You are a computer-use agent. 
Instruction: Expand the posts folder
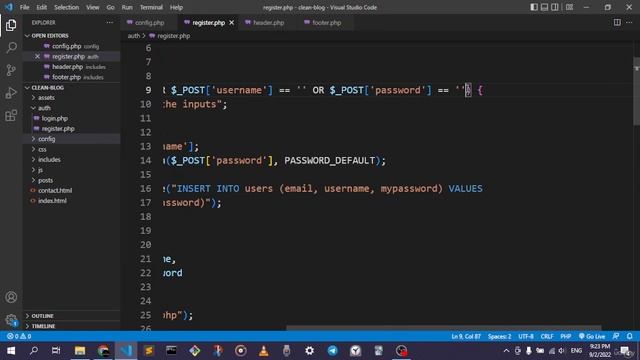pos(71,180)
